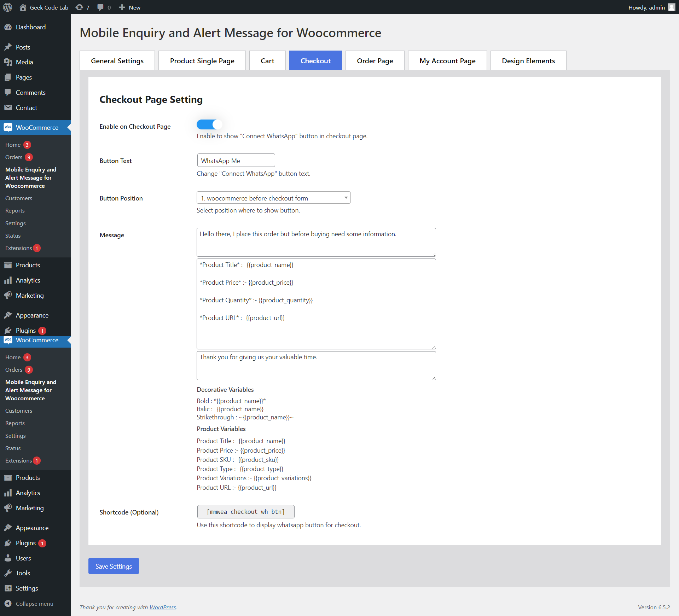Go to the Order Page tab
This screenshot has width=679, height=616.
[x=375, y=61]
